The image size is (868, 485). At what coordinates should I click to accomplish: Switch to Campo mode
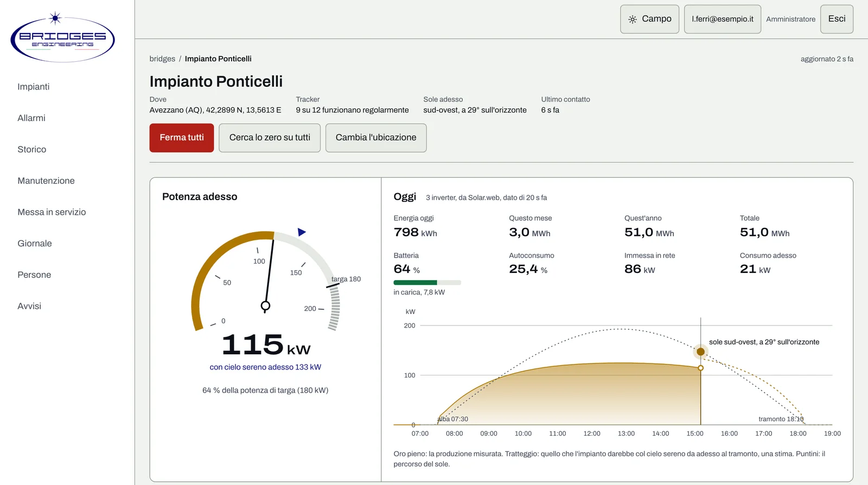pyautogui.click(x=650, y=19)
